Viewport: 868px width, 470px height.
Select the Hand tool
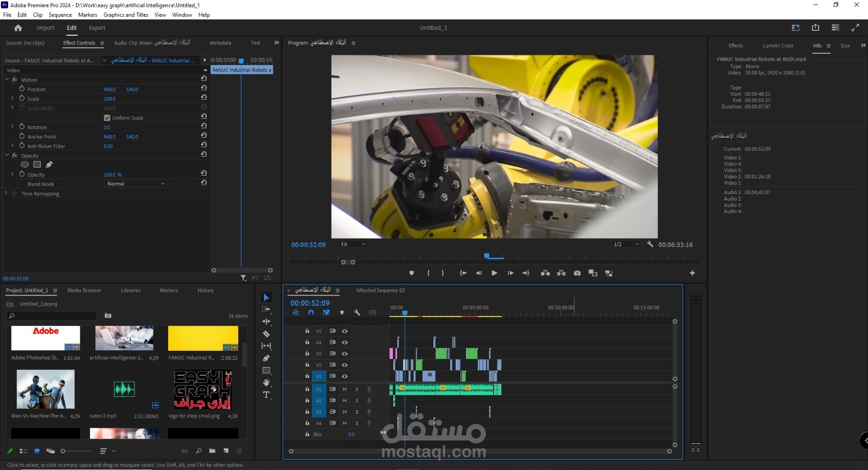pos(266,383)
